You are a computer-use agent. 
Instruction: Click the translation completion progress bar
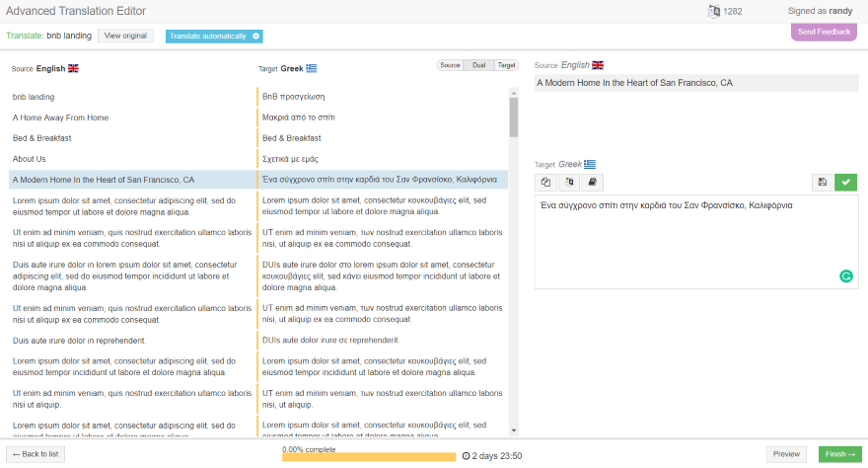tap(369, 457)
